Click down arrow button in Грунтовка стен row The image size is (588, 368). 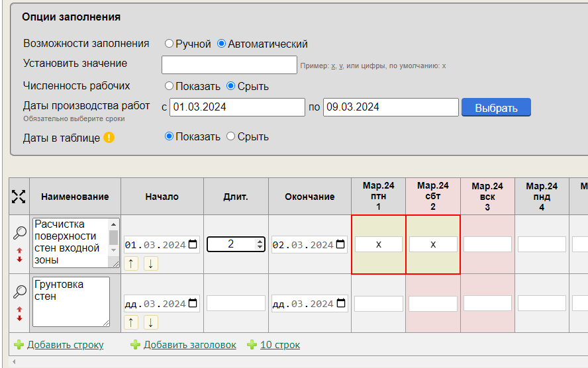(x=151, y=322)
